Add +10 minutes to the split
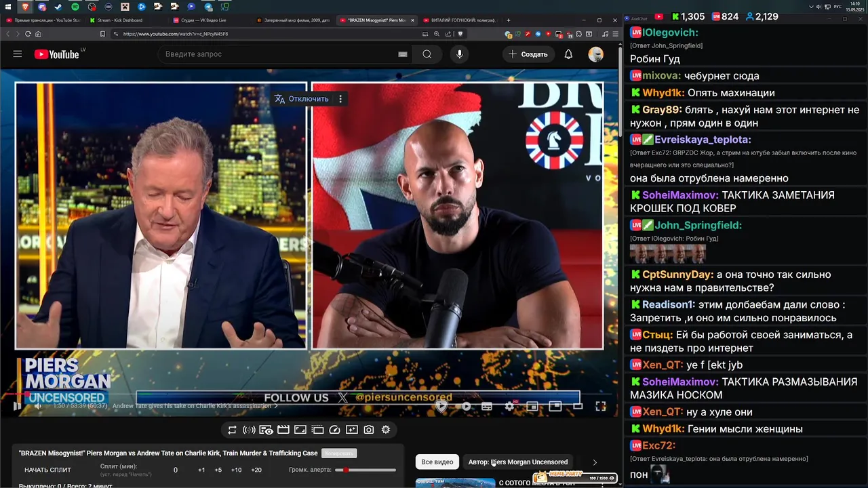The image size is (868, 488). (236, 470)
